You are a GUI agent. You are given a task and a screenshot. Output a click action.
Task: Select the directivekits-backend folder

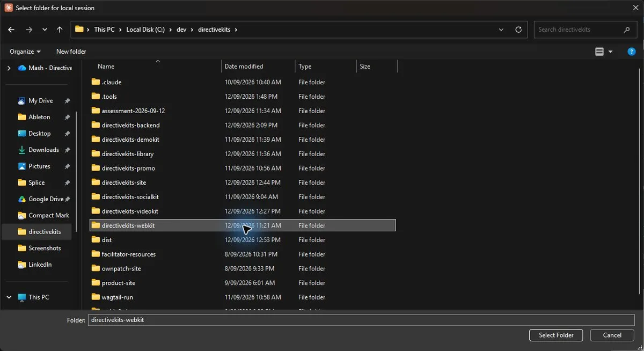(x=130, y=125)
